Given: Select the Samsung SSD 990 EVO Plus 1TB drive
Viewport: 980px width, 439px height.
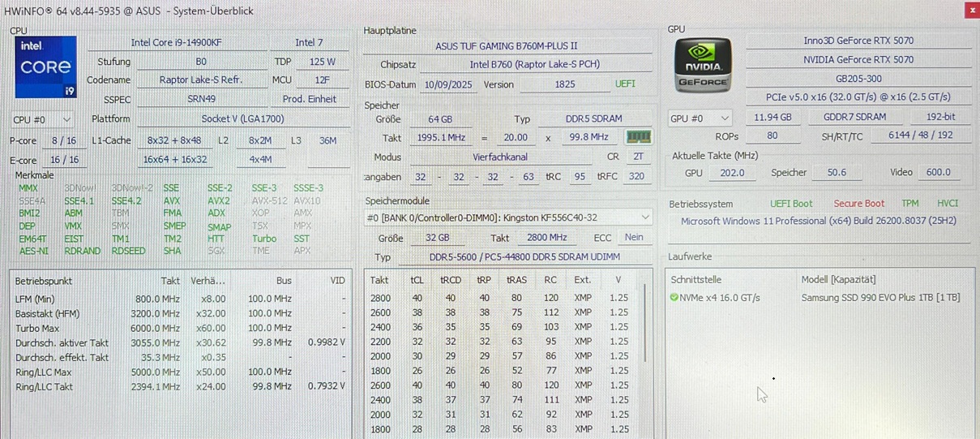Looking at the screenshot, I should pos(880,298).
